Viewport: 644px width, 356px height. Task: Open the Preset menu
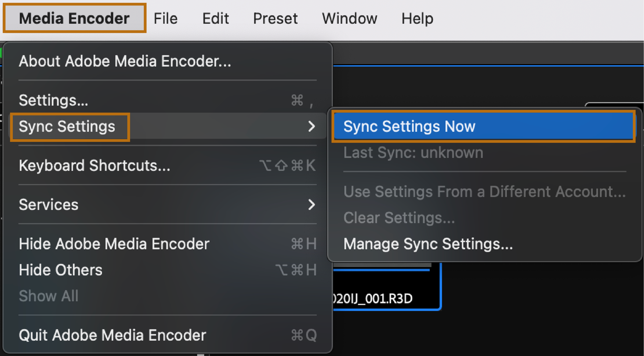coord(275,18)
